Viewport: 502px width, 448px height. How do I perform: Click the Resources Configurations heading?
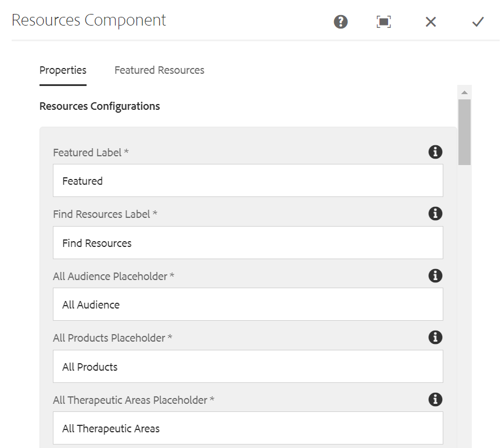(99, 106)
